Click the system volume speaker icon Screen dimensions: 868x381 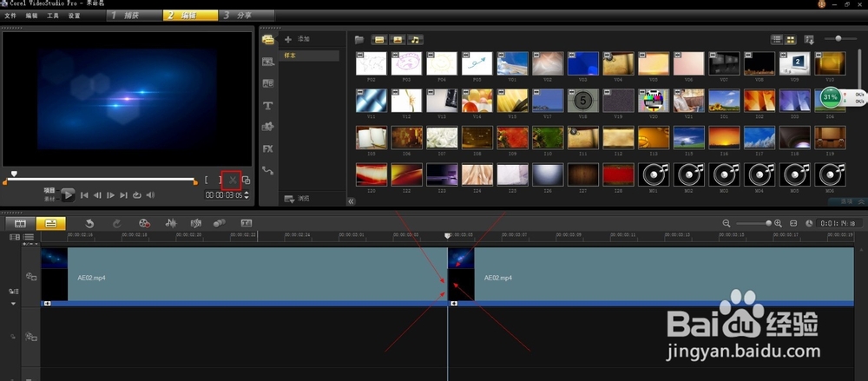(x=150, y=195)
